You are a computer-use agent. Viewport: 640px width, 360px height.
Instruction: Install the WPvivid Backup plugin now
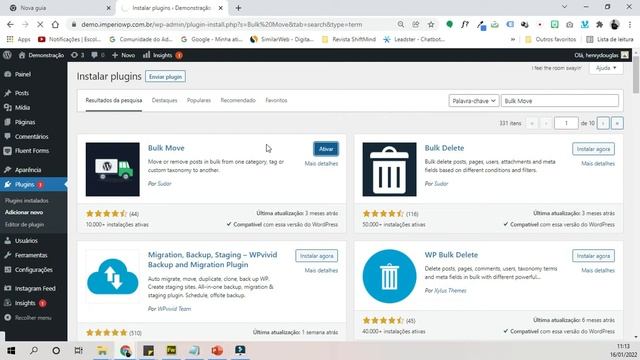tap(316, 256)
